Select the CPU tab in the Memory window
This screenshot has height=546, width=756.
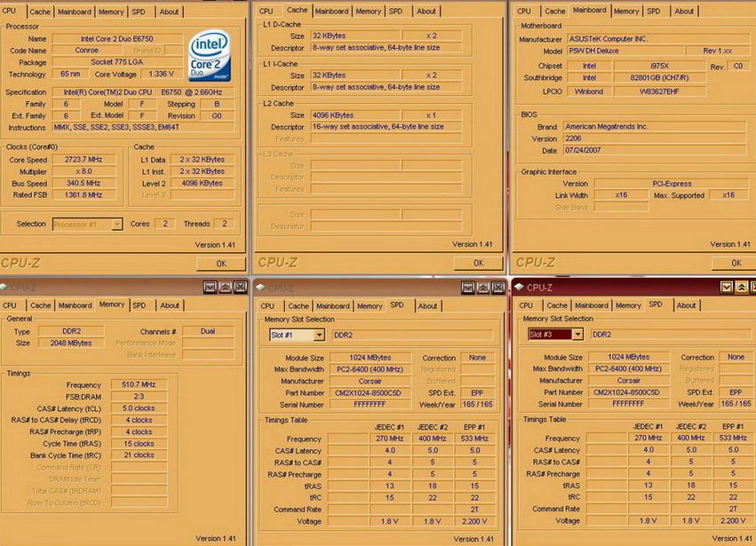[x=10, y=305]
